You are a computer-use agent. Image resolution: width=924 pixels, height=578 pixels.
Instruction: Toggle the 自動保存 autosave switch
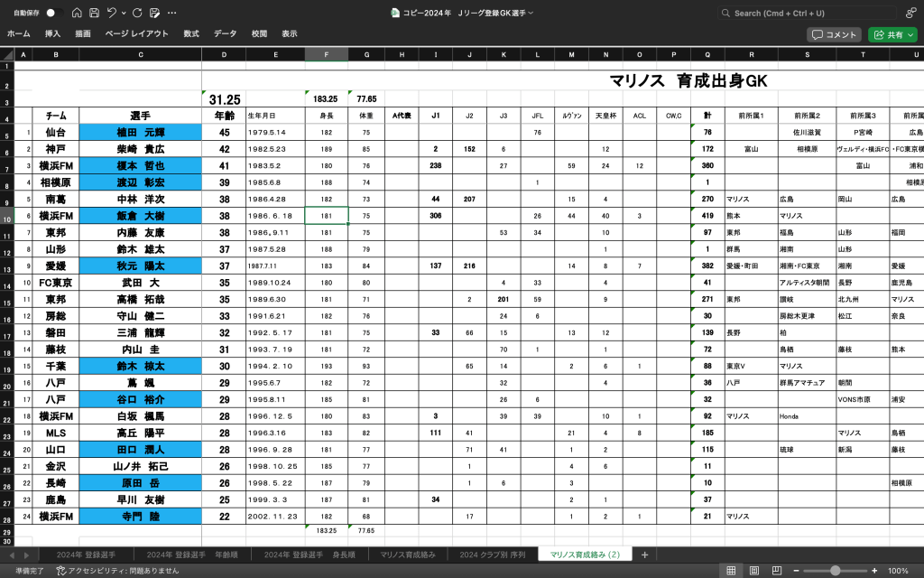51,14
